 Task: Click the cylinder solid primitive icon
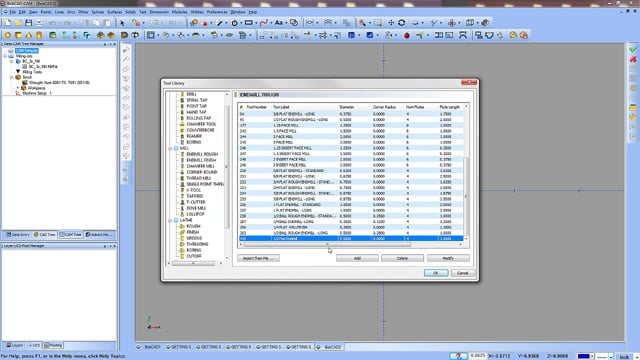coord(39,35)
